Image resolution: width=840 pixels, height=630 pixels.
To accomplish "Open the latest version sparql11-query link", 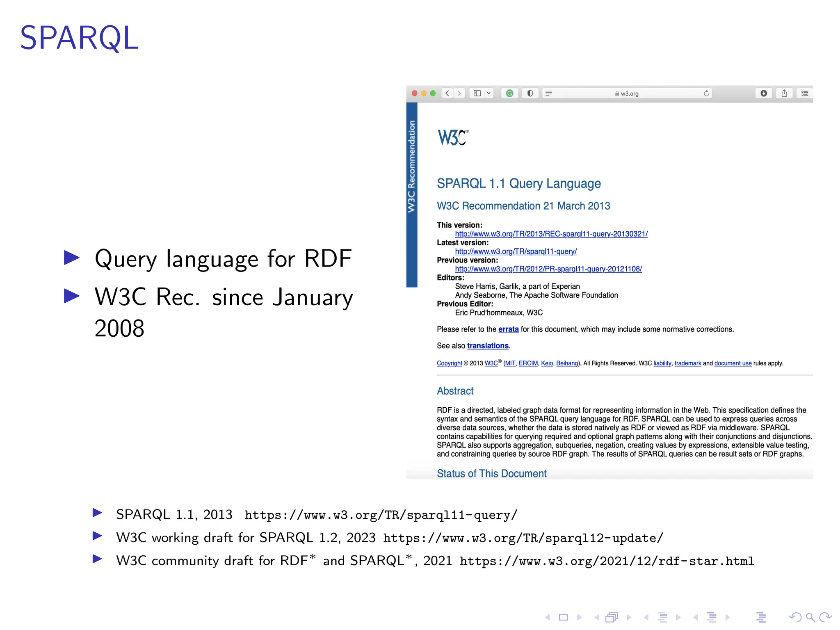I will click(x=516, y=251).
